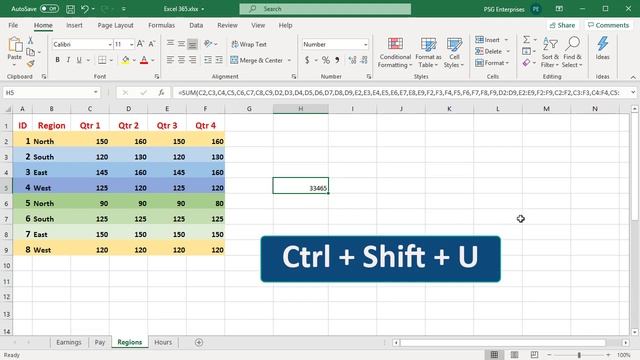Viewport: 640px width, 360px height.
Task: Toggle Middle Align vertical alignment
Action: pyautogui.click(x=181, y=44)
